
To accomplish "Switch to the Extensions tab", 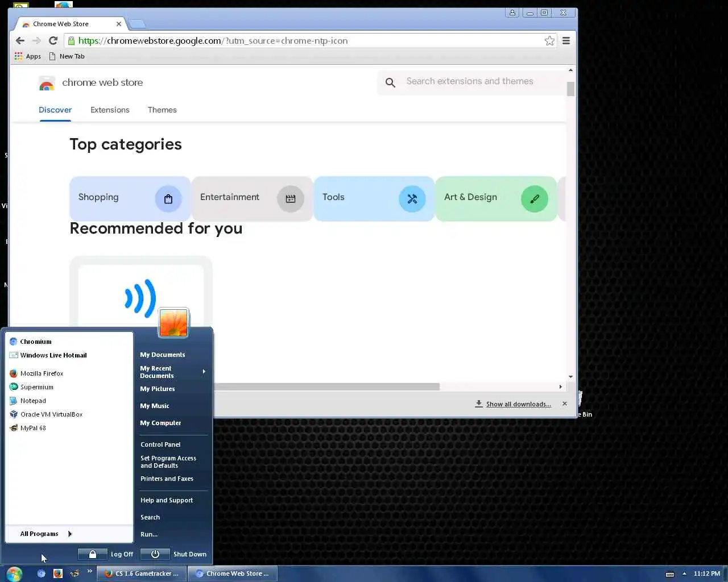I will [x=110, y=110].
